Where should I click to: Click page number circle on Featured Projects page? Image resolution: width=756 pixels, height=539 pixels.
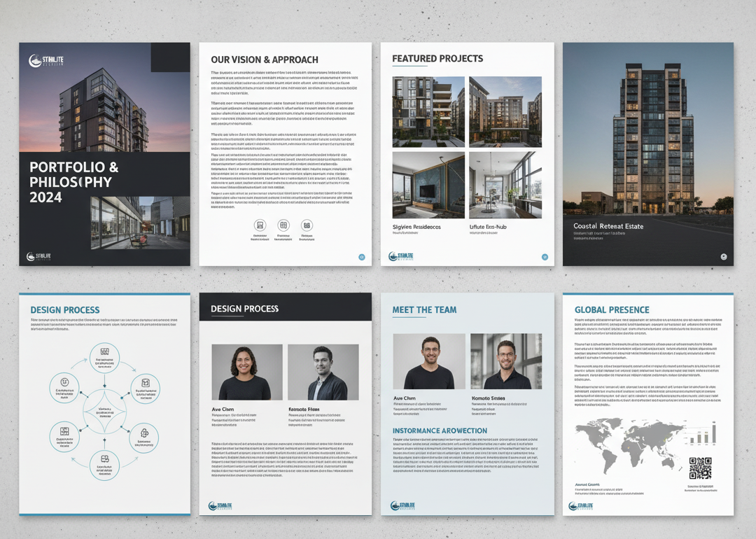[544, 257]
